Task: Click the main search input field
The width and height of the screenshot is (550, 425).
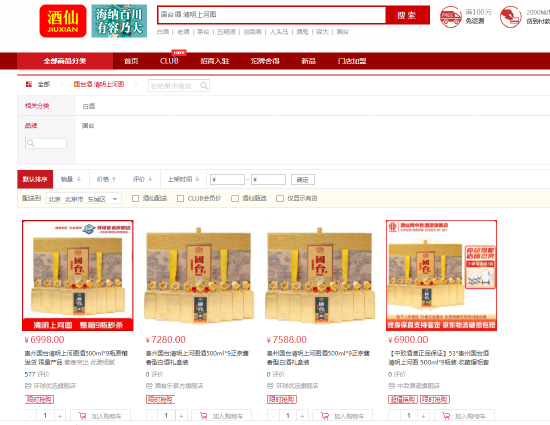Action: click(271, 15)
